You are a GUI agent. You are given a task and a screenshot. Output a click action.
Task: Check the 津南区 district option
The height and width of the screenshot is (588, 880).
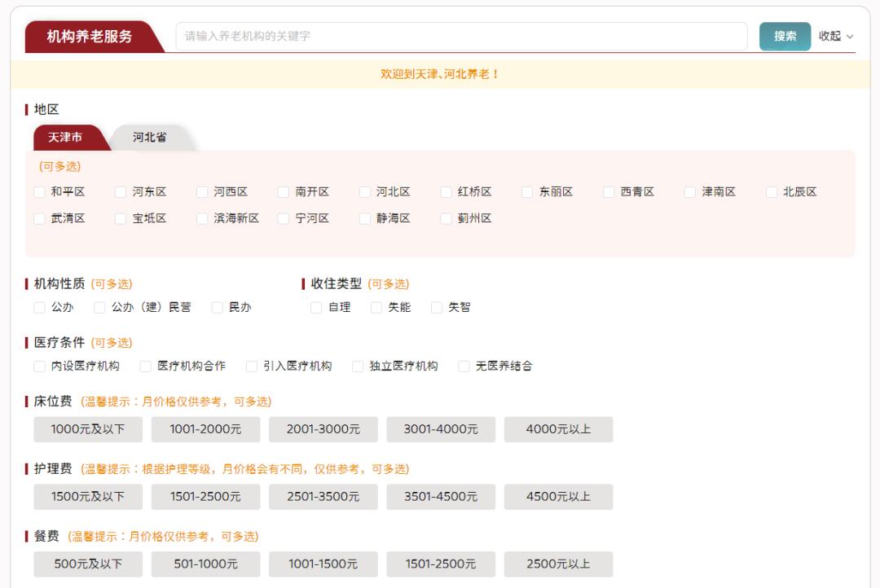(690, 193)
